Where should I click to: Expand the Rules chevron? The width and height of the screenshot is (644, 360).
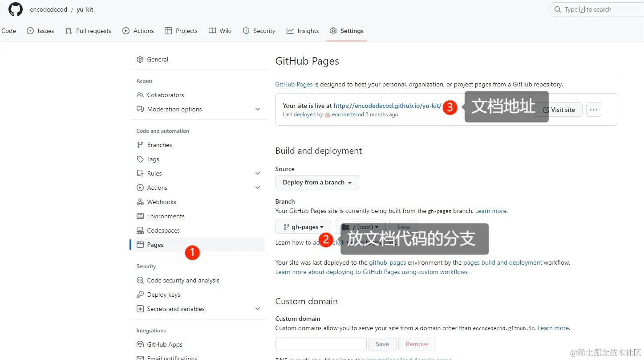click(258, 173)
